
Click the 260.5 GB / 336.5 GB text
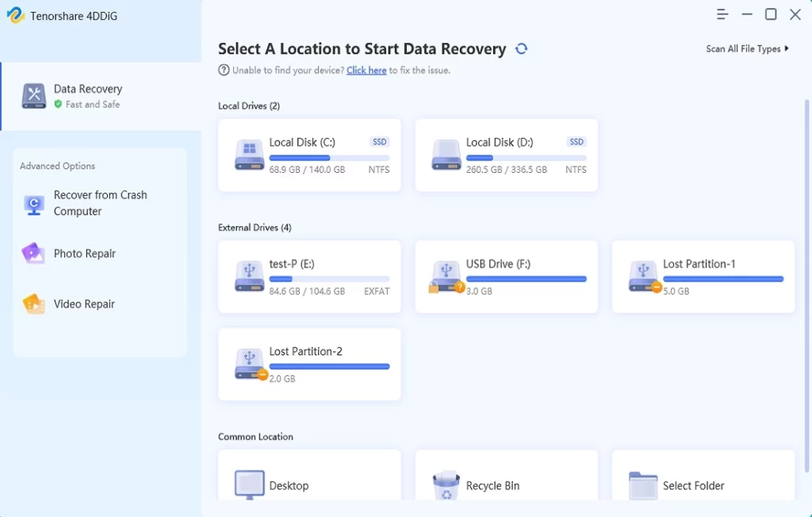coord(507,170)
